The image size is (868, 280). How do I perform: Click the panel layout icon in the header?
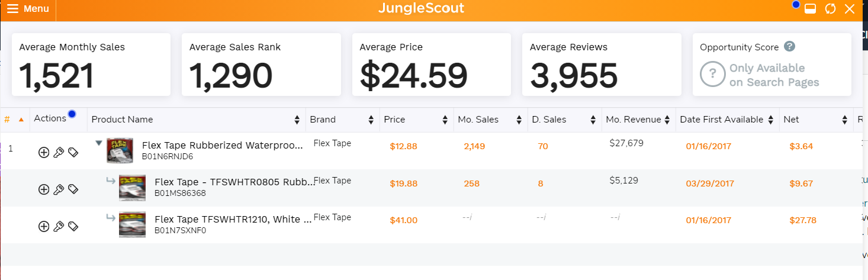[x=811, y=9]
